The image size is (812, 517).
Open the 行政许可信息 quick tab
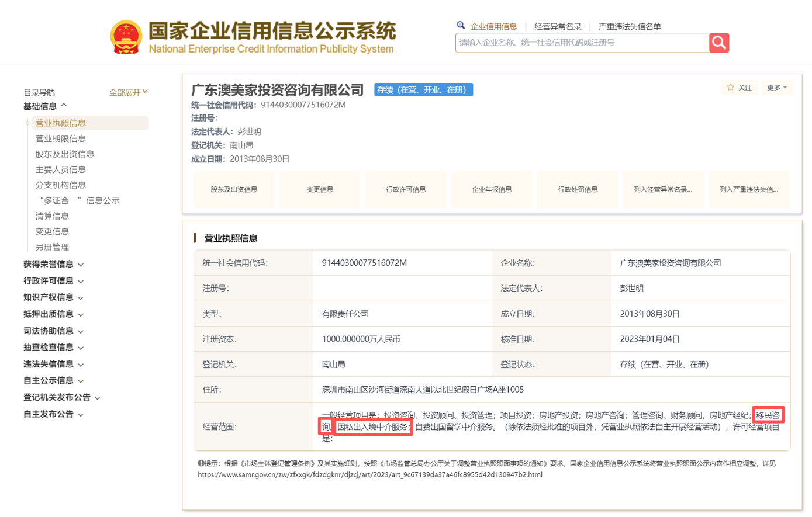406,189
